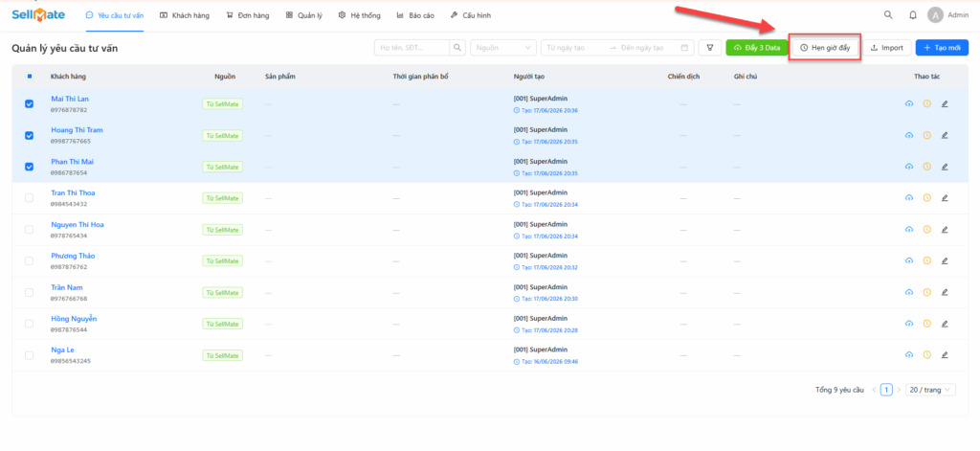Open the Quản lý menu
The image size is (980, 451).
(x=304, y=15)
